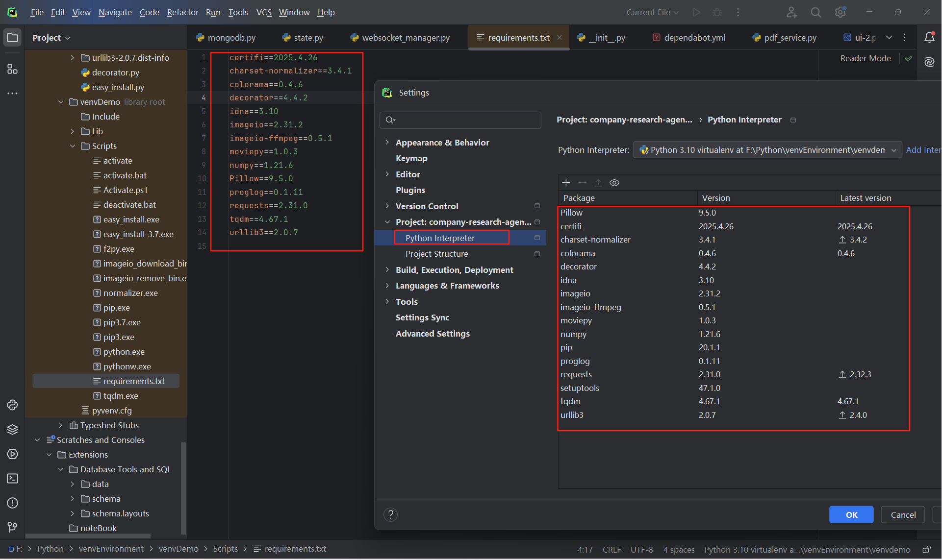The width and height of the screenshot is (942, 560).
Task: Collapse the Scripts folder in the project tree
Action: coord(73,146)
